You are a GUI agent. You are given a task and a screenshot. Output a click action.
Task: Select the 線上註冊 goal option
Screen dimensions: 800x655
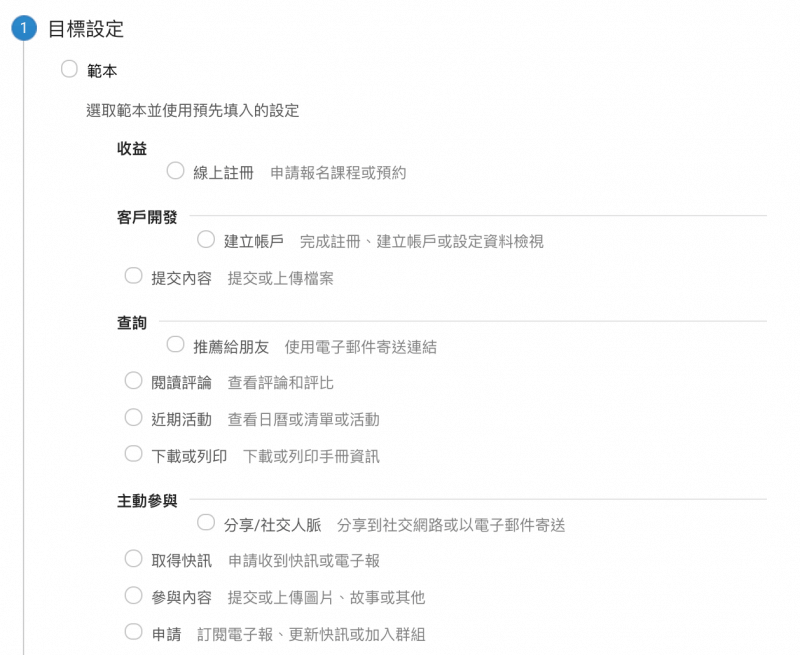coord(176,172)
